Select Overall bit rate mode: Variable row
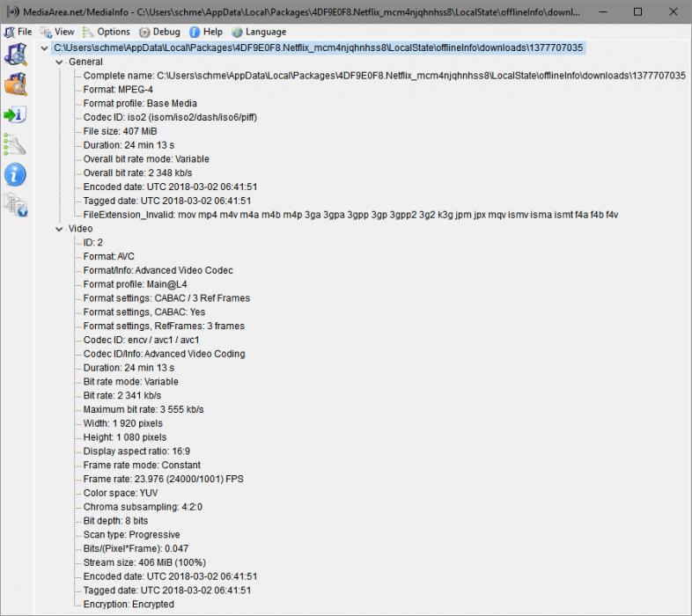Screen dimensions: 692x616 coord(146,159)
